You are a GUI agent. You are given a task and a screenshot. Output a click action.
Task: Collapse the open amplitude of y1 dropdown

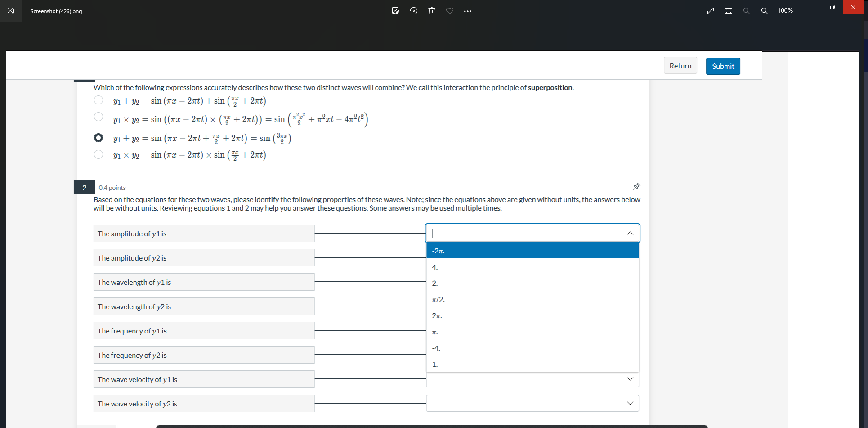pyautogui.click(x=630, y=233)
